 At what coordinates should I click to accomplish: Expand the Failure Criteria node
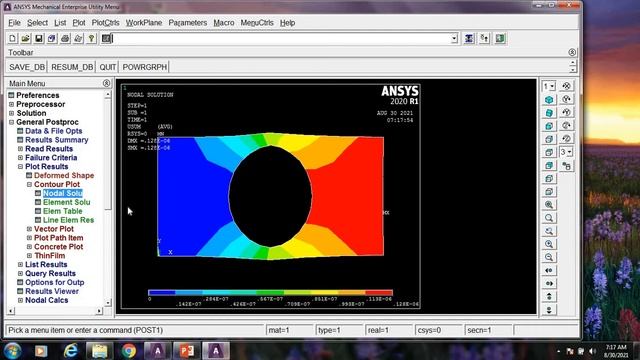point(20,158)
